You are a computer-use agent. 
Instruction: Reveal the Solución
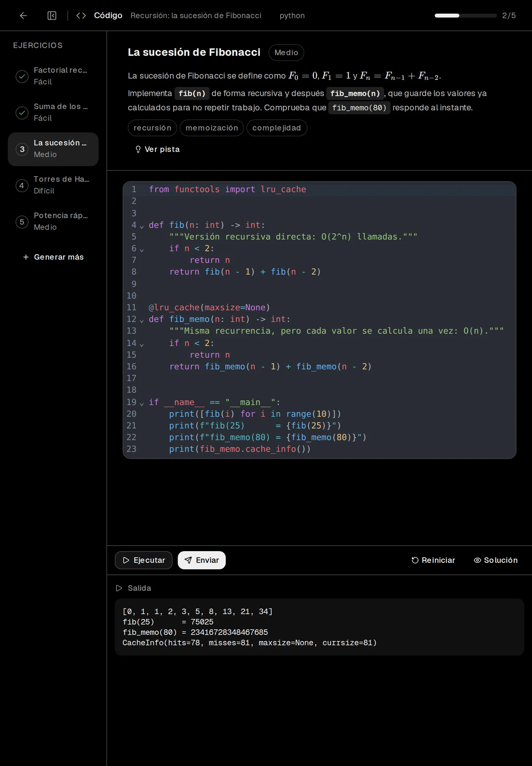click(x=496, y=560)
